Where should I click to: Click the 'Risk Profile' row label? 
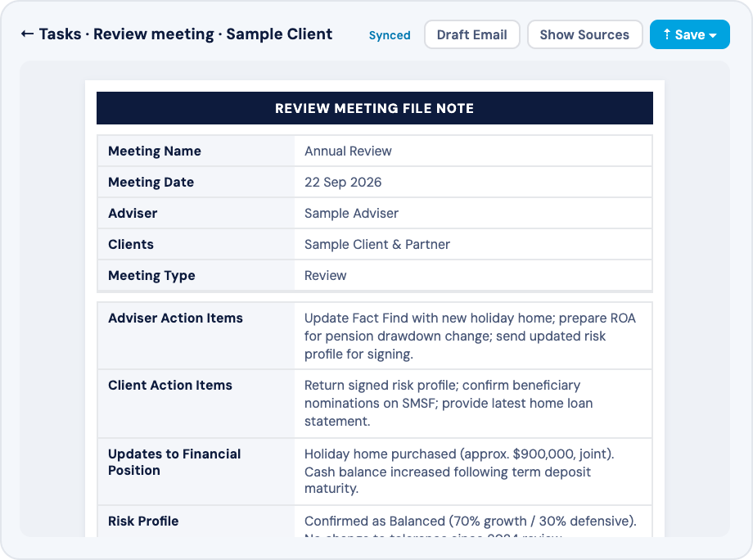click(143, 521)
